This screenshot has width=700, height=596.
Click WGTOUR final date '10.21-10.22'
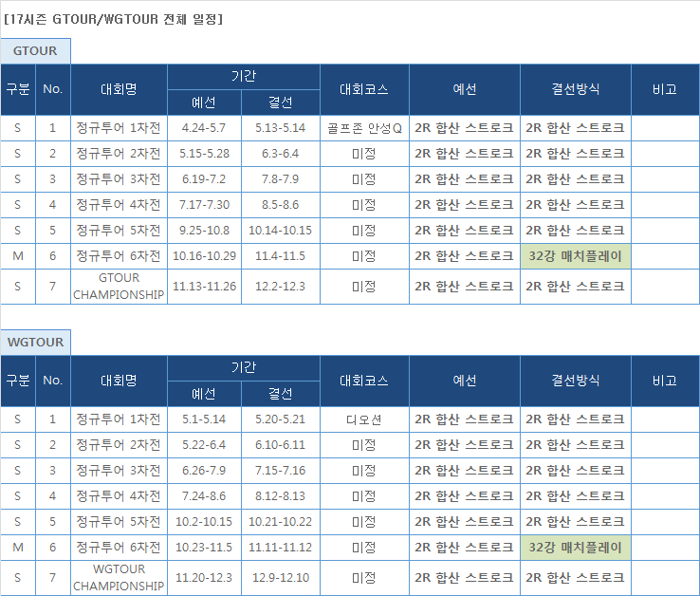coord(281,522)
